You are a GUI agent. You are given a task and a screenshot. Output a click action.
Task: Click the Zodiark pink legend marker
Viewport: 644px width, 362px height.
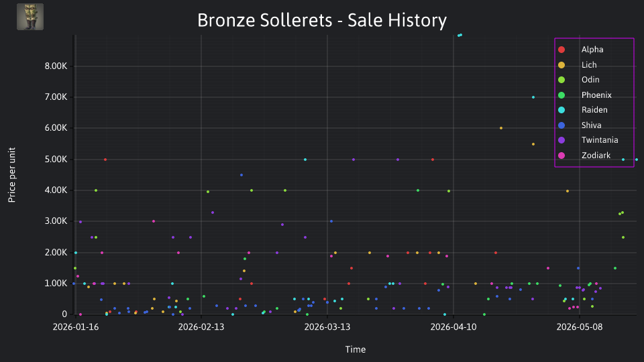561,156
